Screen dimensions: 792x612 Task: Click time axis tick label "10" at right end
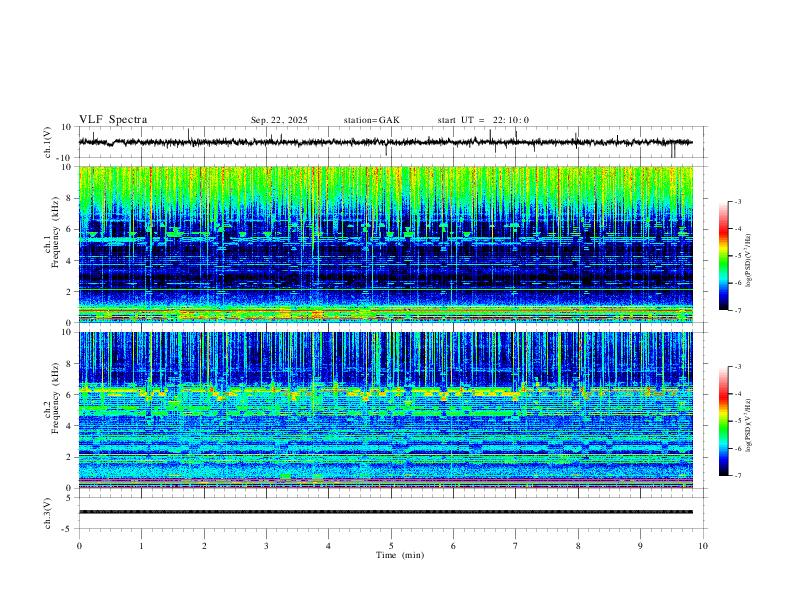[x=703, y=546]
